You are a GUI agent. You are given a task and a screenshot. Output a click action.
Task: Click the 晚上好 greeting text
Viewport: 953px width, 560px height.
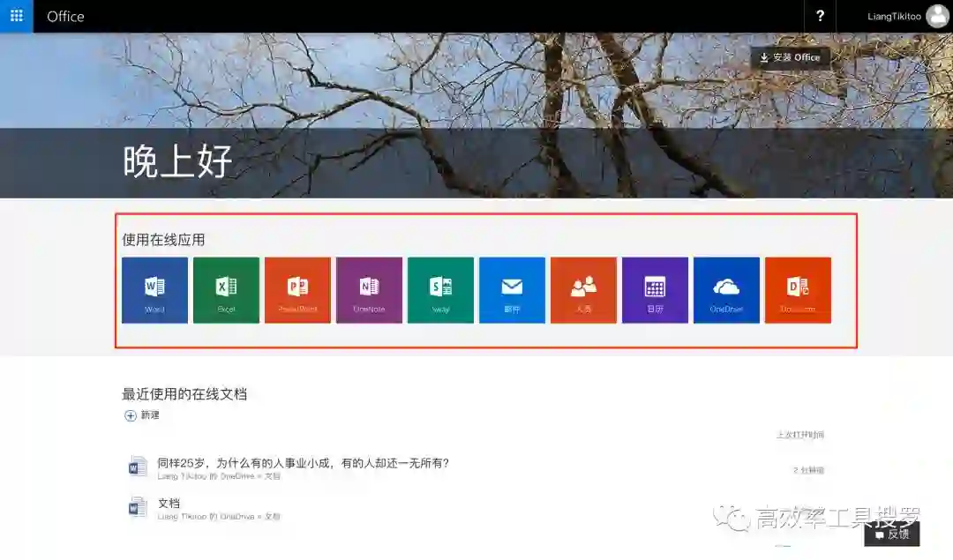point(177,161)
